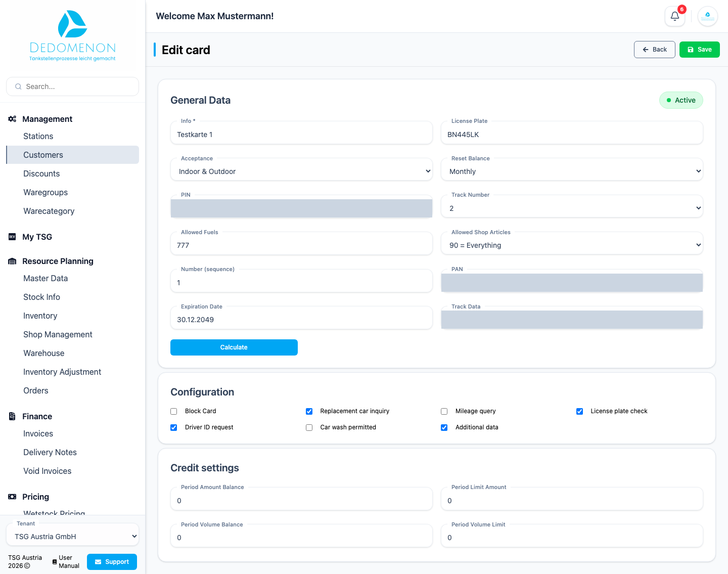The height and width of the screenshot is (574, 728).
Task: Click the User Manual book icon
Action: click(x=55, y=562)
